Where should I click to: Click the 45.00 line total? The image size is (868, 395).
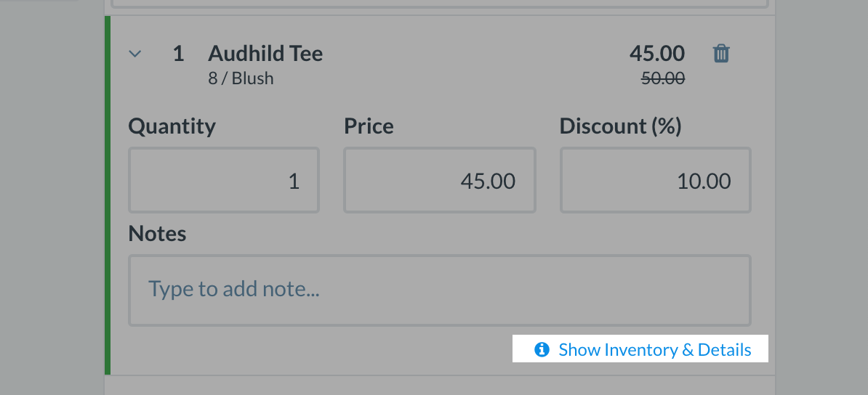[x=657, y=54]
